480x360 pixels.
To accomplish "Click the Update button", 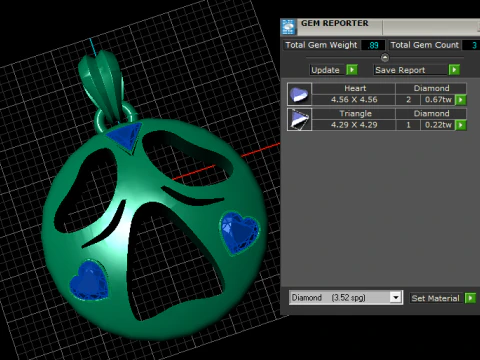I will tap(327, 70).
